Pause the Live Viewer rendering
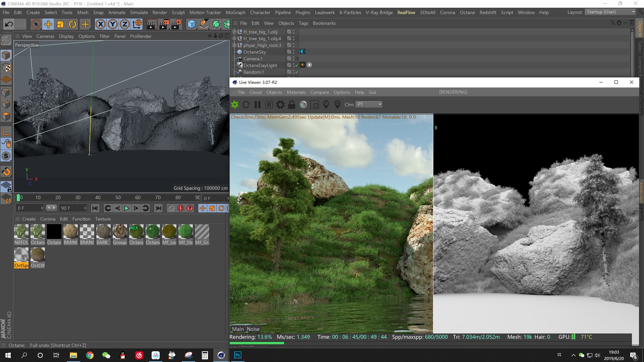This screenshot has height=362, width=644. 258,105
